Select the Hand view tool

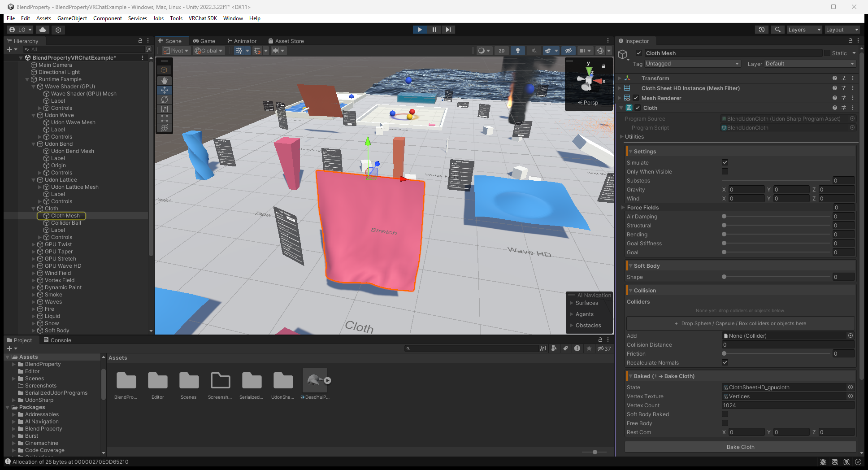pos(165,80)
